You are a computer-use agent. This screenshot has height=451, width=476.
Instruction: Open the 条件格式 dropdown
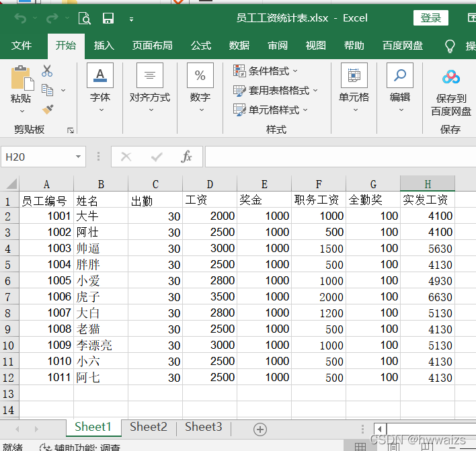[x=266, y=71]
